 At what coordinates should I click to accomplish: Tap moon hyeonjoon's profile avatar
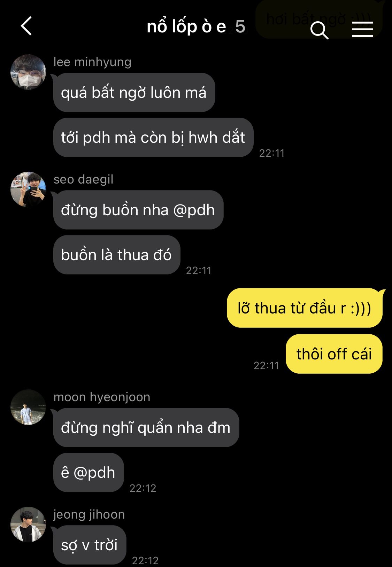pyautogui.click(x=28, y=407)
